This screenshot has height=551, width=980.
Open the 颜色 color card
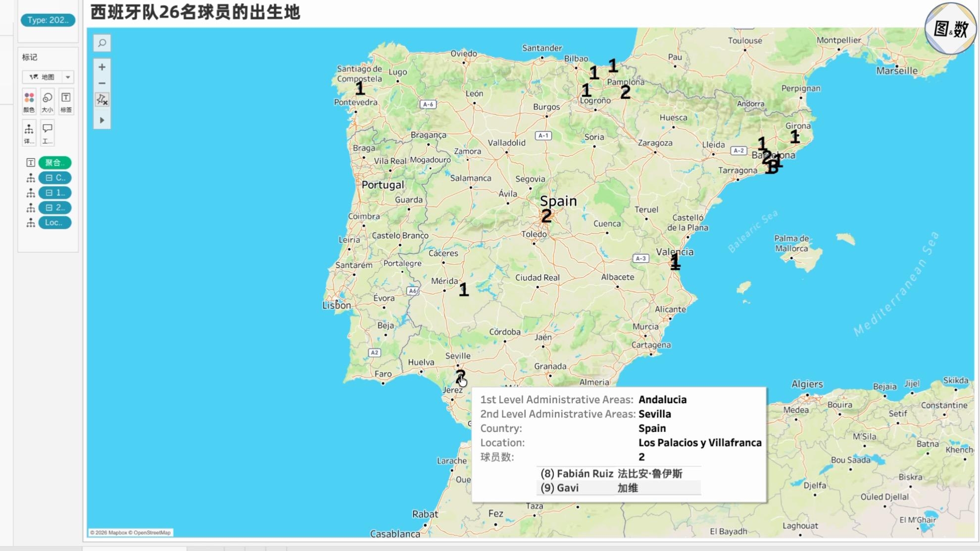pyautogui.click(x=29, y=102)
